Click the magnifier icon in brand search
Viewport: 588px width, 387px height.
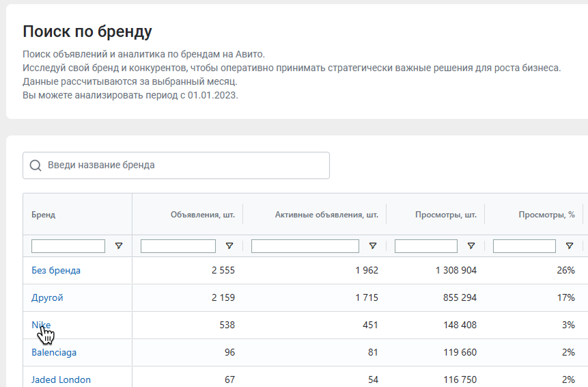click(x=36, y=165)
